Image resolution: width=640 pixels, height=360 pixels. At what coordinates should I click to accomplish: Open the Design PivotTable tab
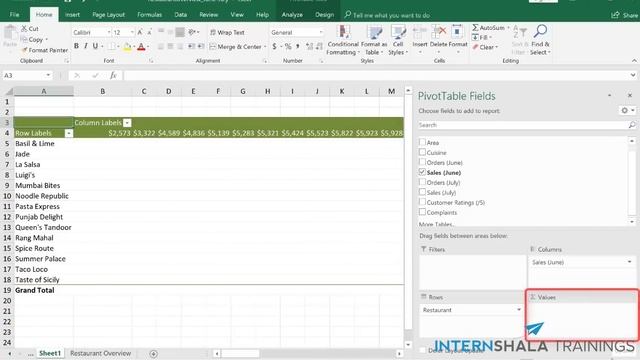324,15
